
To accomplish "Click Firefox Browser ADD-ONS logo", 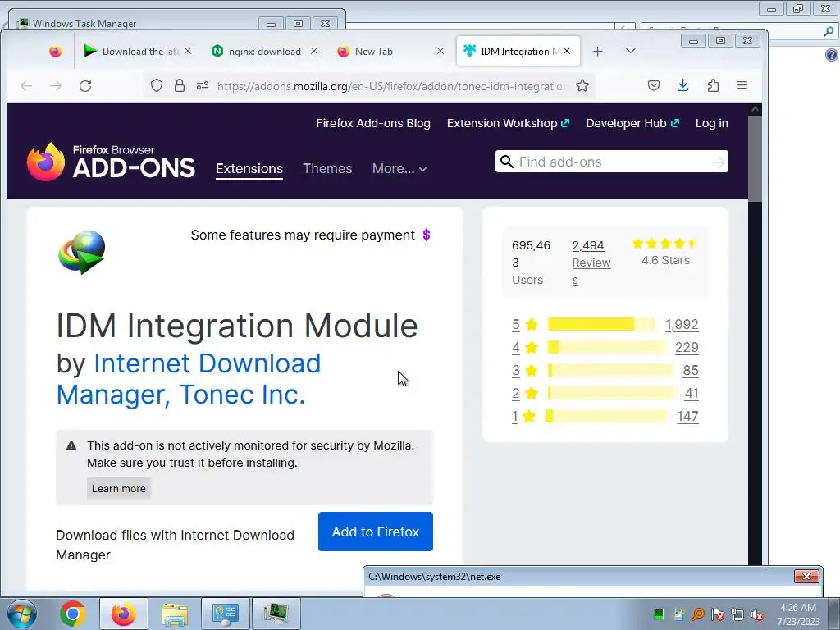I will (x=111, y=162).
